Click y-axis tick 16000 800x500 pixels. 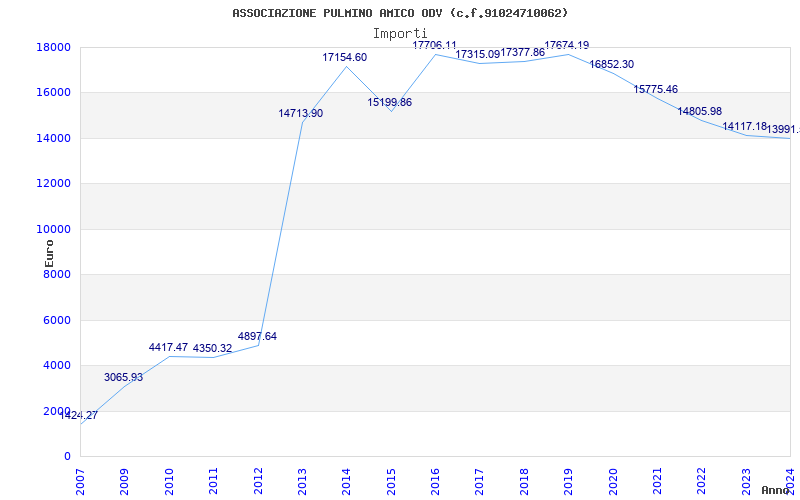[53, 93]
